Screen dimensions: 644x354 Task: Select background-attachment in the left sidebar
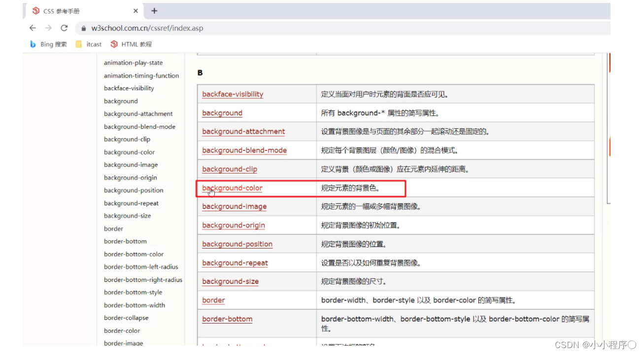[138, 113]
